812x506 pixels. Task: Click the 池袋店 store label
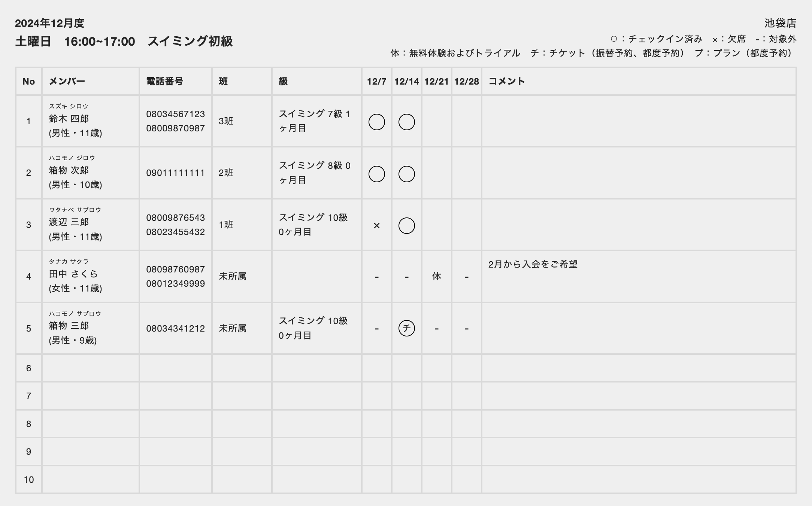pyautogui.click(x=780, y=23)
